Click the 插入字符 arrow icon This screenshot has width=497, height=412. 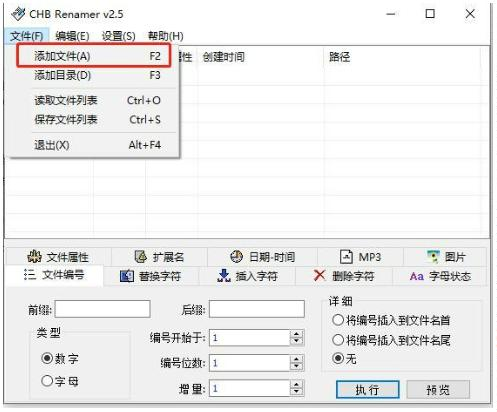[224, 276]
